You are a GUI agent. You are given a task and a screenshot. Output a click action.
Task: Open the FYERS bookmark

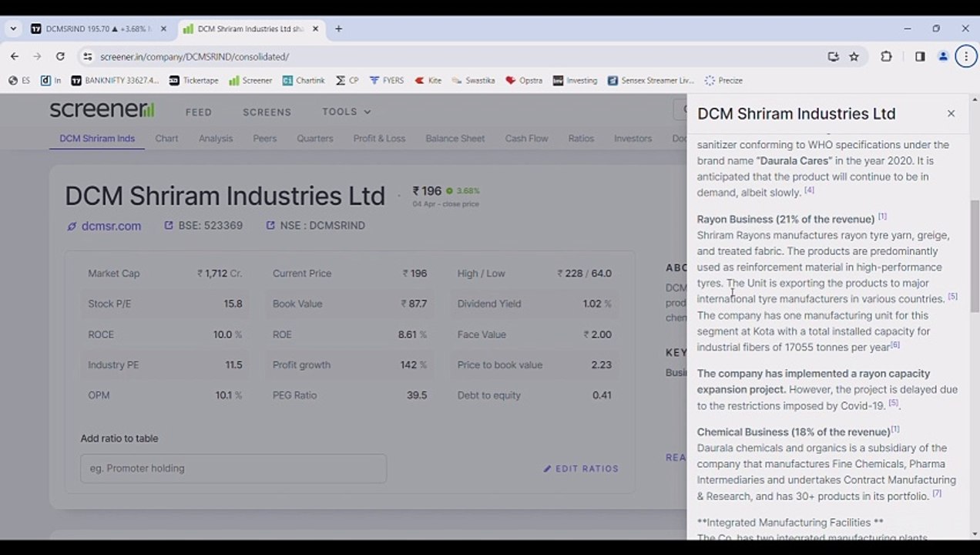coord(387,80)
